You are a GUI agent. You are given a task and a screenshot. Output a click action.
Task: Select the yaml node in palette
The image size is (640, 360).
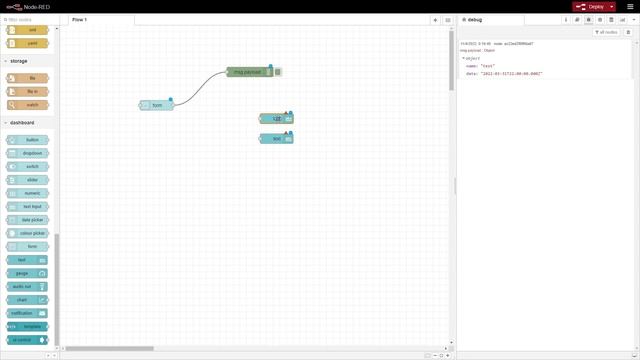point(28,43)
